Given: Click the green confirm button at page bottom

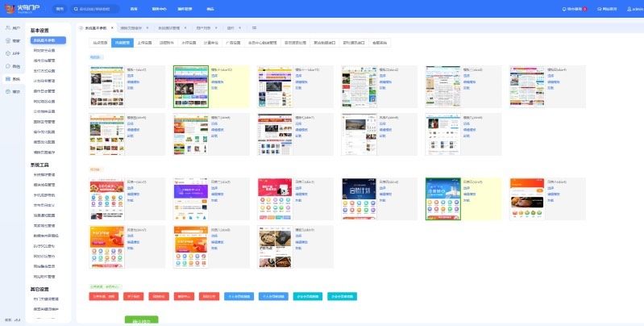Looking at the screenshot, I should [141, 320].
